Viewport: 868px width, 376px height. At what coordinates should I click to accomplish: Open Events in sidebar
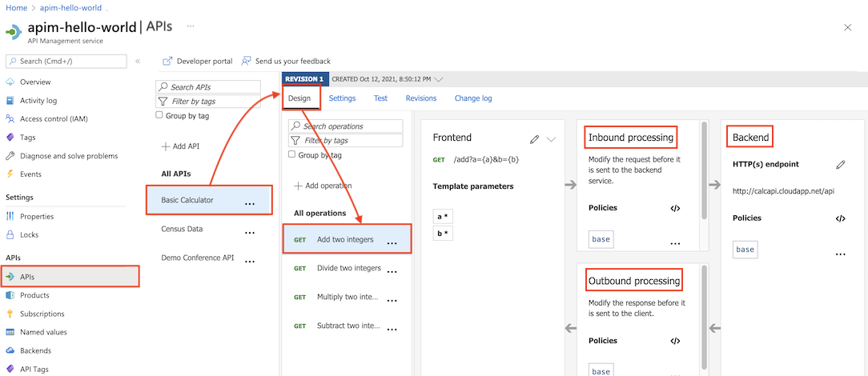tap(30, 174)
